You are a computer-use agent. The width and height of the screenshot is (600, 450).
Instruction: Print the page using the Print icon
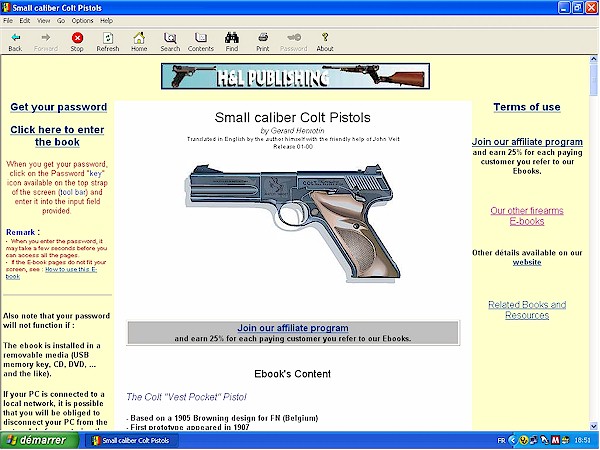tap(263, 38)
